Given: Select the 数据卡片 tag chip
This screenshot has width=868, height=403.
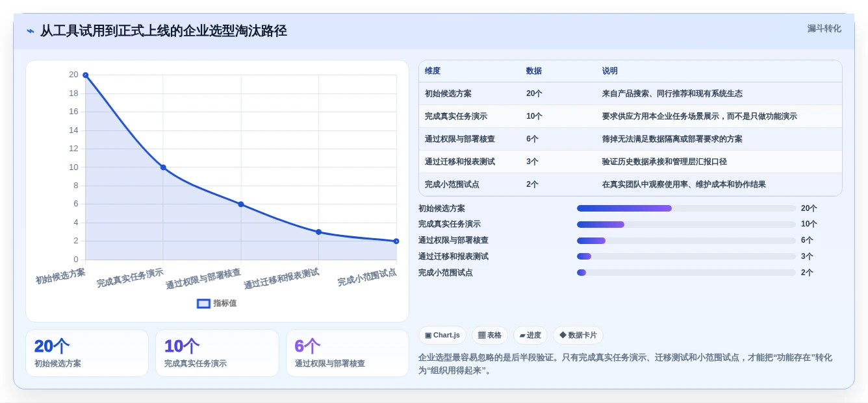Looking at the screenshot, I should click(x=578, y=335).
